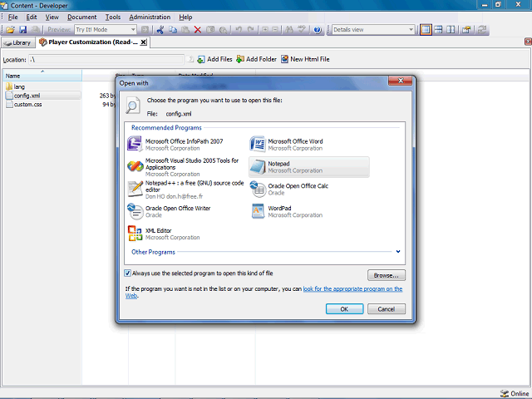Click the Add Files icon button
The width and height of the screenshot is (532, 399).
[214, 59]
